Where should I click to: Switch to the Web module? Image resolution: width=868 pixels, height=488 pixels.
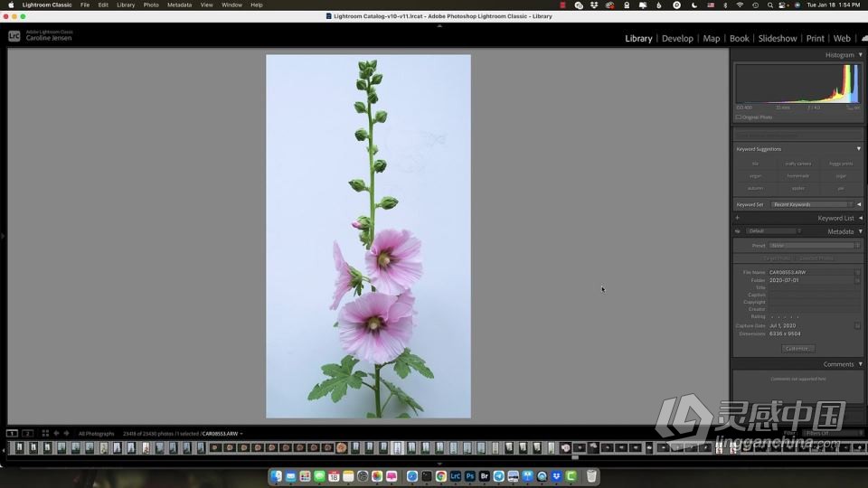pos(842,38)
